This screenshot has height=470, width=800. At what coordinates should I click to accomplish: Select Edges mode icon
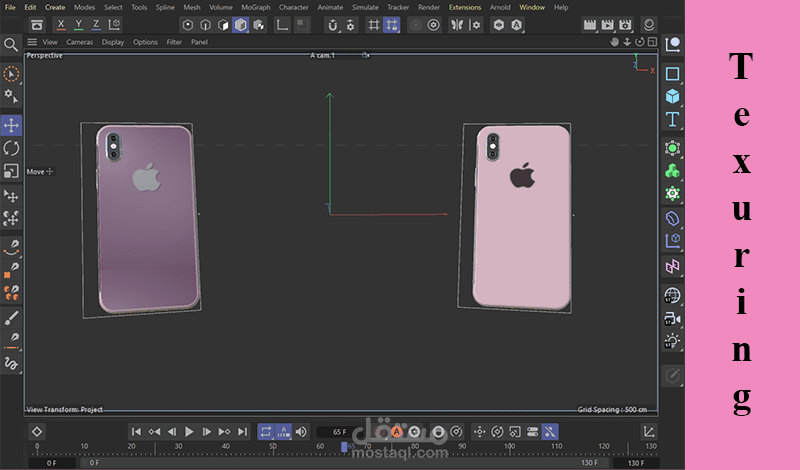206,24
